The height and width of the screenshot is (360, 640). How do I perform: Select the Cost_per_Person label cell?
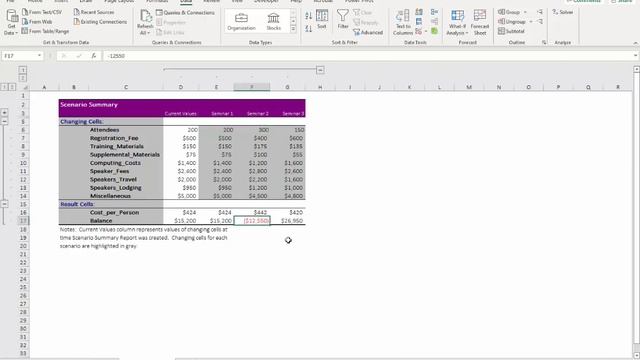tap(114, 212)
